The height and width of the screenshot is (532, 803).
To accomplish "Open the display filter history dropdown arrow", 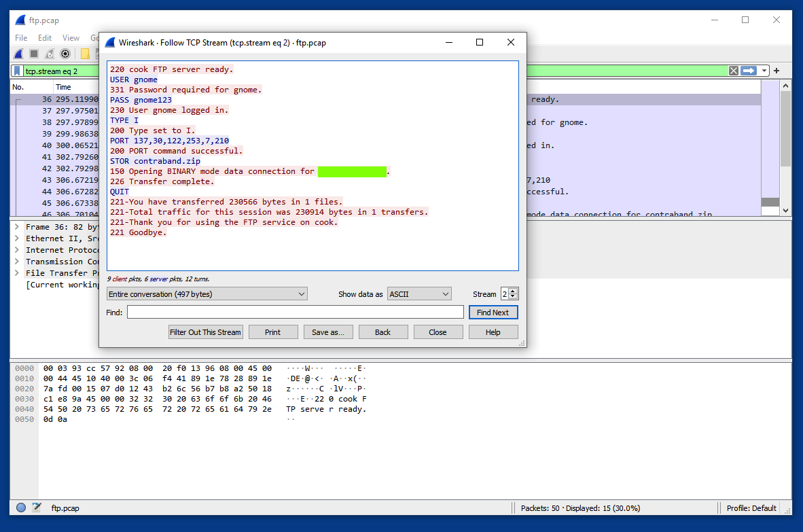I will coord(764,71).
